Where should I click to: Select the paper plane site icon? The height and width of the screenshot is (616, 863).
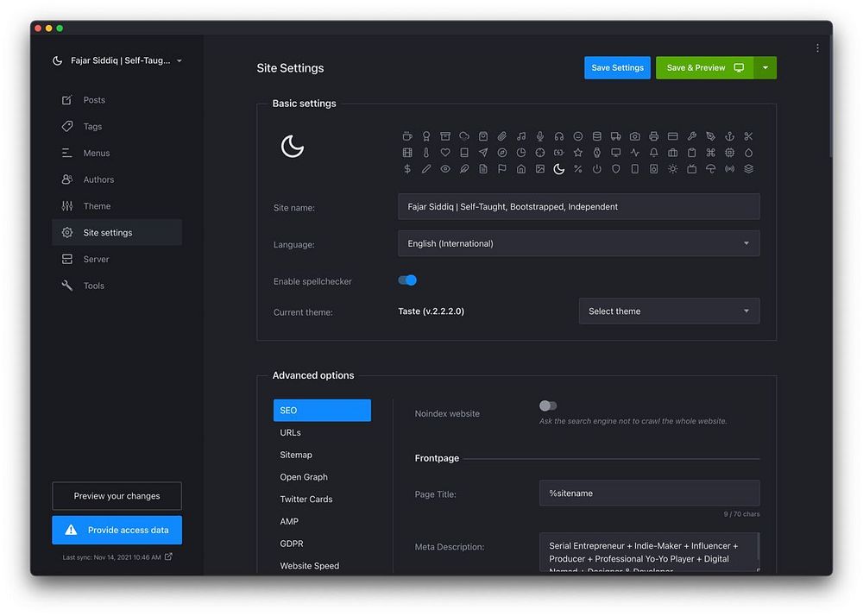pos(483,153)
